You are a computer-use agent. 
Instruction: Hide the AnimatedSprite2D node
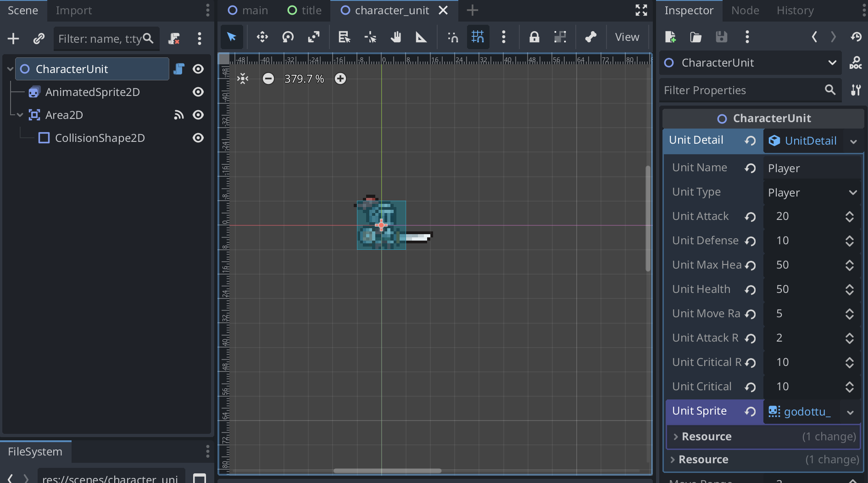point(198,92)
